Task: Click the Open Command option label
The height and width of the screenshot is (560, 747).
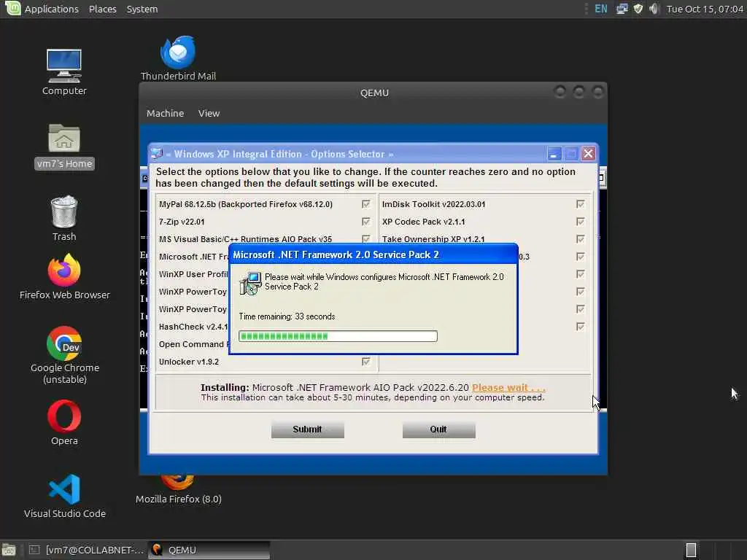Action: coord(193,344)
